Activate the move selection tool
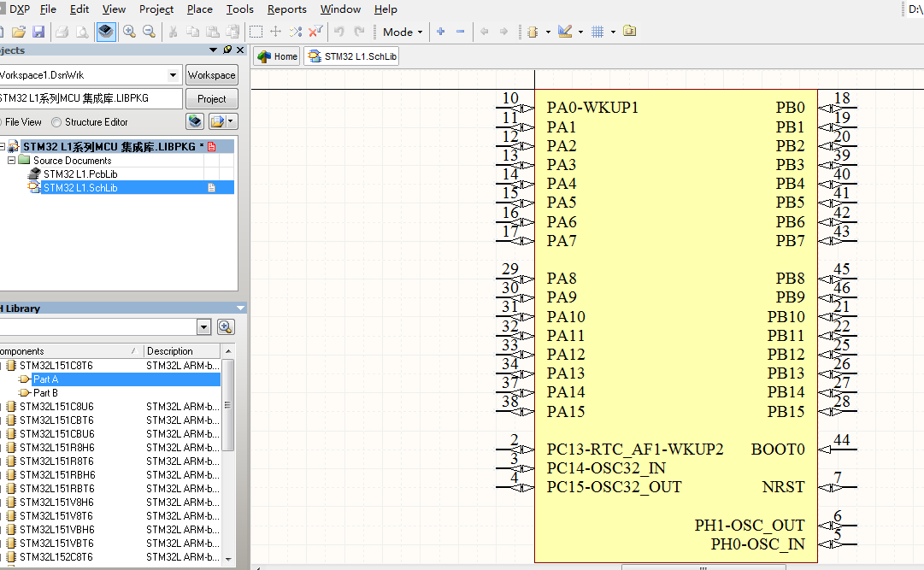The width and height of the screenshot is (924, 570). click(x=275, y=32)
